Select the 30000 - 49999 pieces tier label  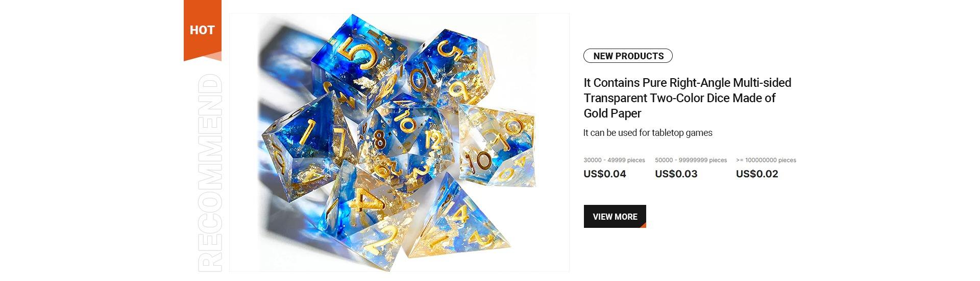click(614, 160)
